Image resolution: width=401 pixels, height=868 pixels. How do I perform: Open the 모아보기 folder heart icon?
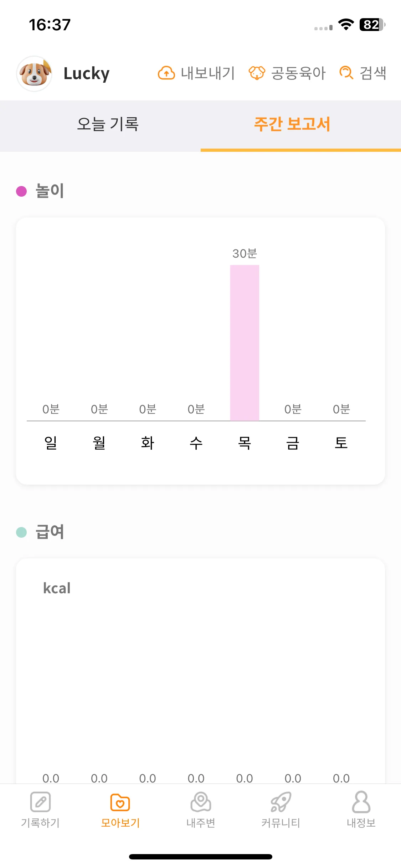tap(120, 802)
